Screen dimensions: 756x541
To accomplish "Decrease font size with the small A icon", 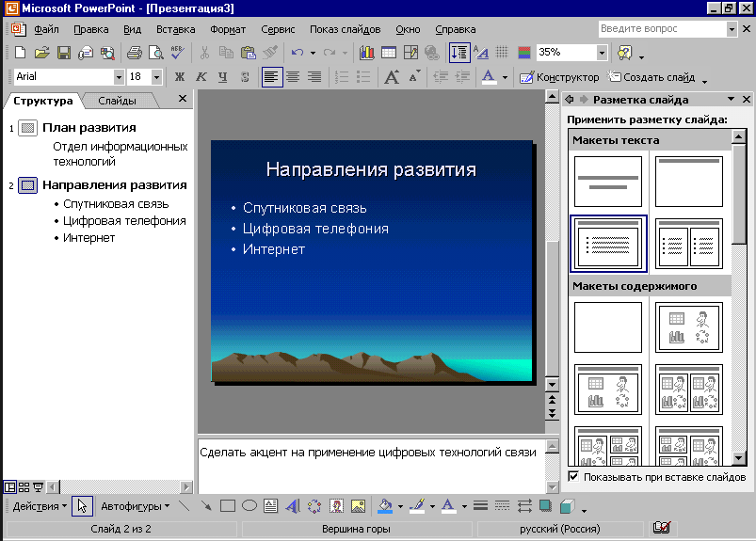I will [414, 76].
